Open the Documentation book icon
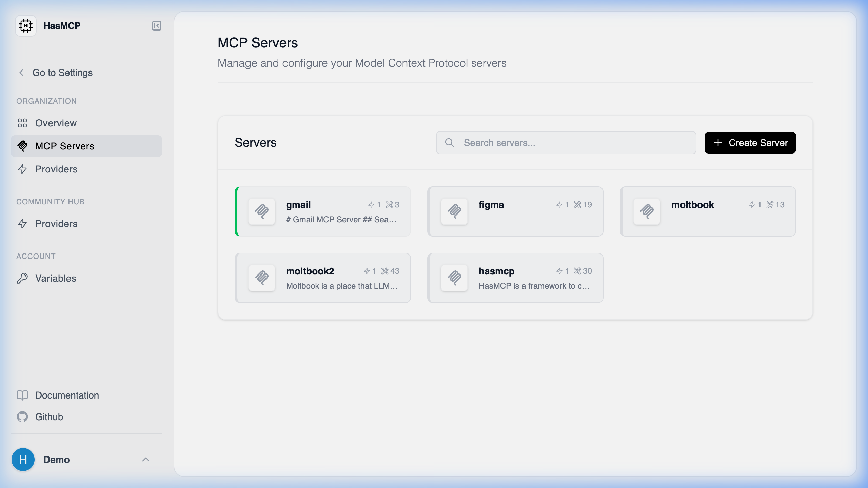This screenshot has height=488, width=868. pos(23,395)
